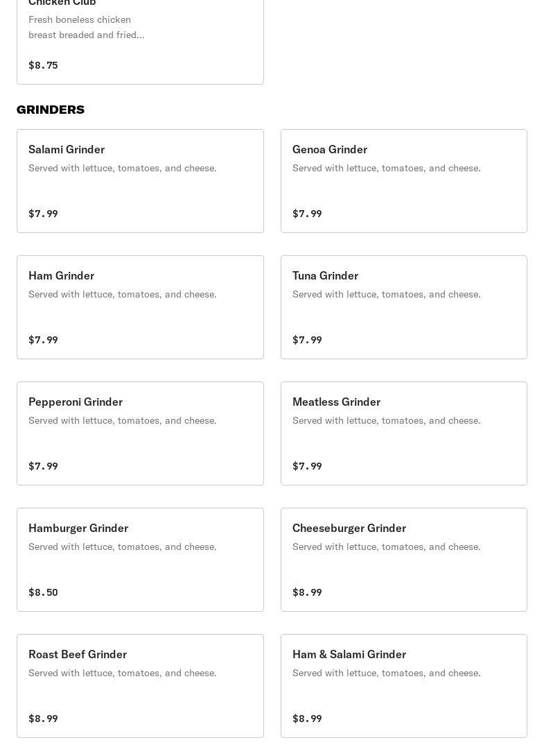Click the Tuna Grinder description text

(386, 294)
